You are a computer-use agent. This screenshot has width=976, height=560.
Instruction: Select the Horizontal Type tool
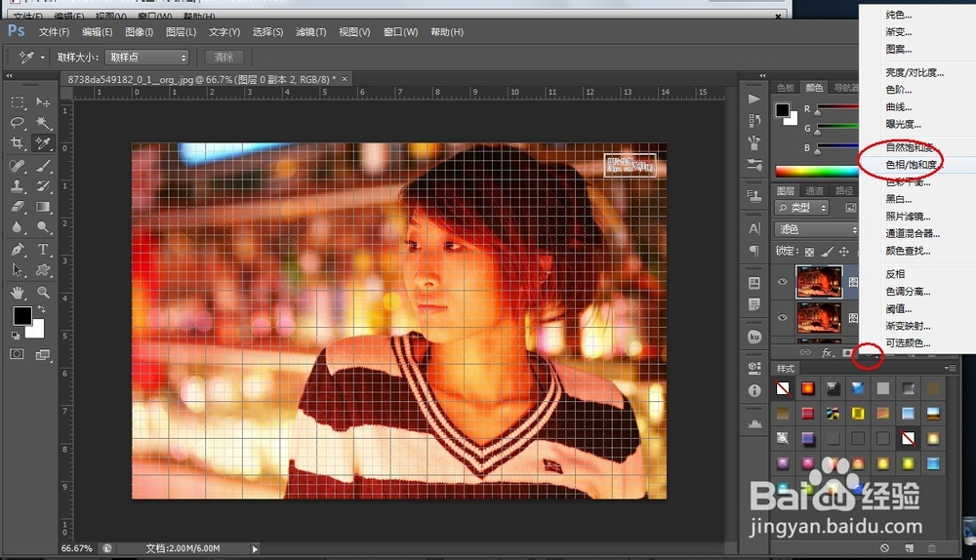tap(43, 250)
